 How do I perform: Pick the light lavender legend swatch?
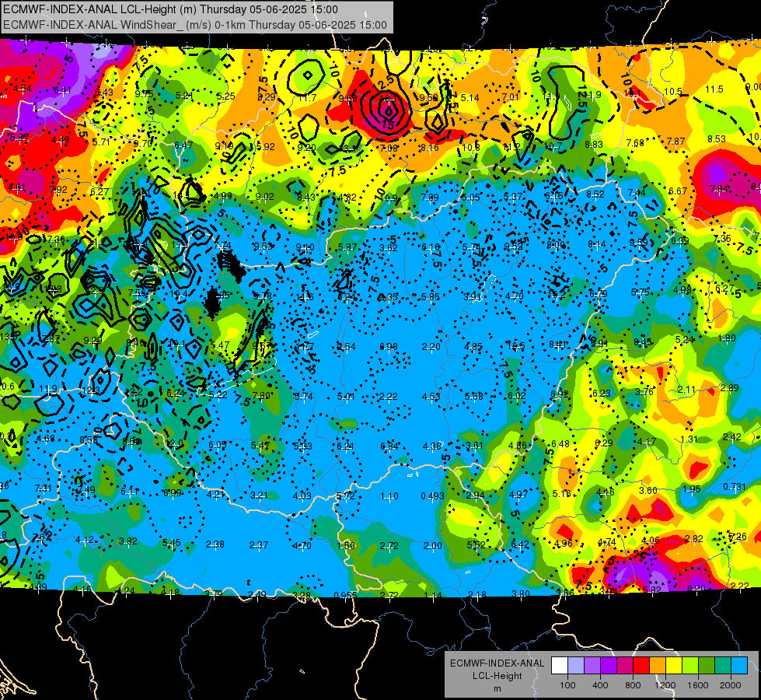click(576, 665)
